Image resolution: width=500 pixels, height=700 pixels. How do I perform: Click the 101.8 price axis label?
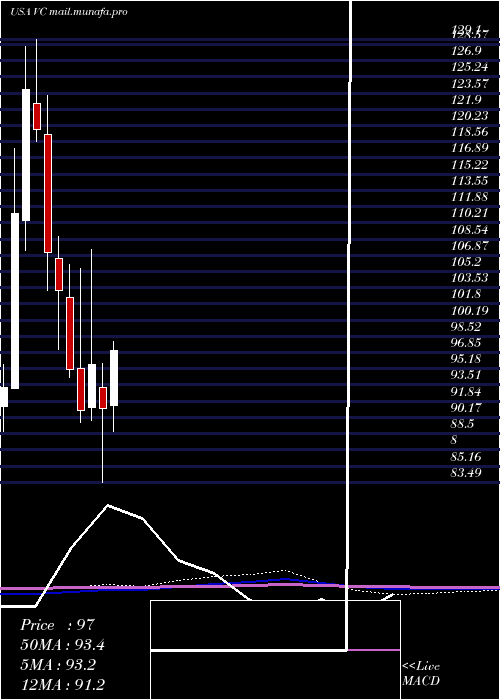pyautogui.click(x=467, y=294)
